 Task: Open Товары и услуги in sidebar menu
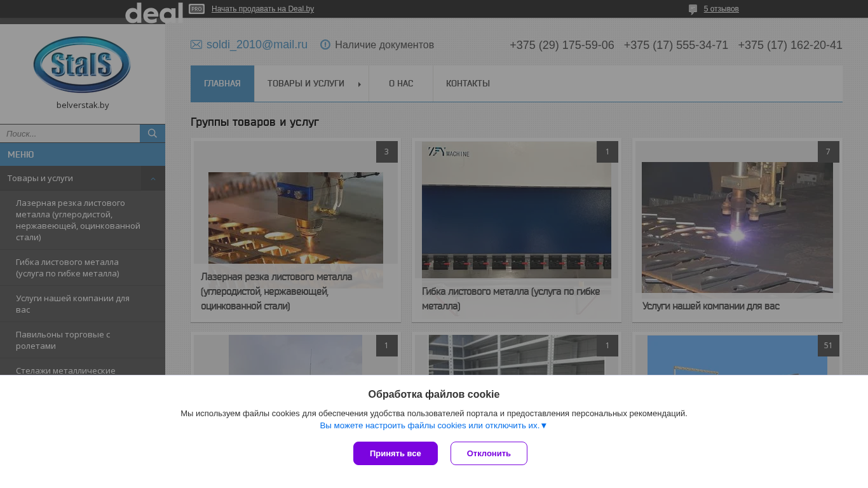40,179
